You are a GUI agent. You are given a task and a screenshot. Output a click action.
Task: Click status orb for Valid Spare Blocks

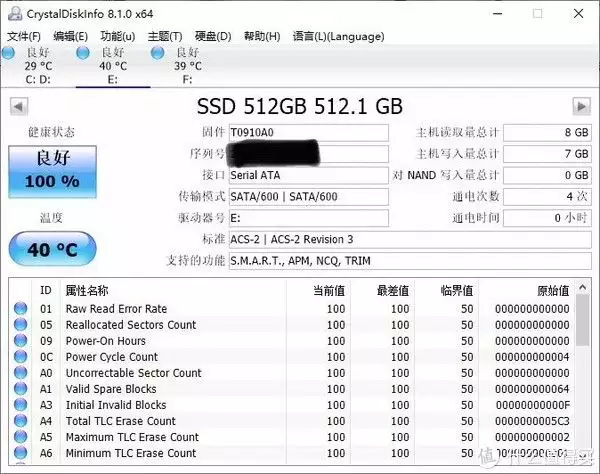21,389
